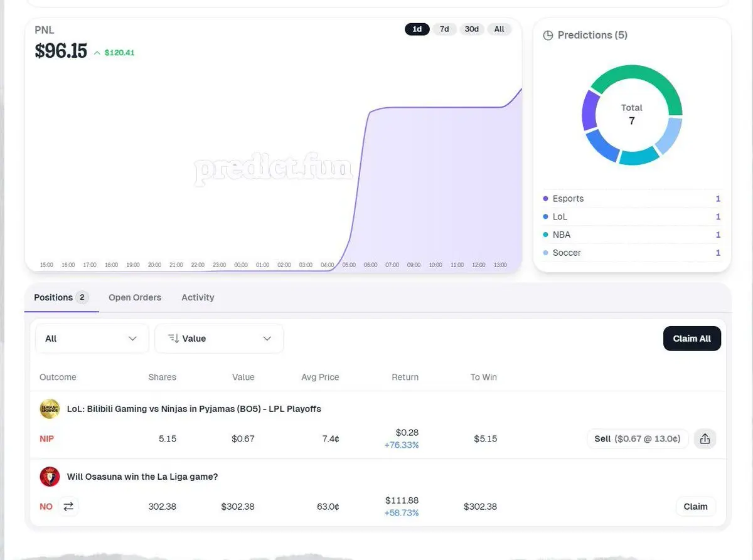Click the share icon for NIP position
The image size is (753, 560).
[x=705, y=439]
